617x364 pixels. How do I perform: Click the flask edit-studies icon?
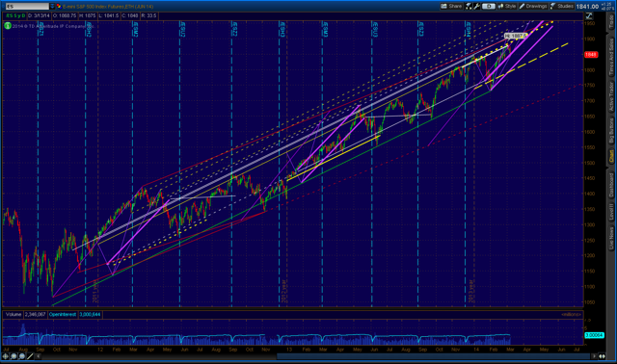(x=469, y=6)
